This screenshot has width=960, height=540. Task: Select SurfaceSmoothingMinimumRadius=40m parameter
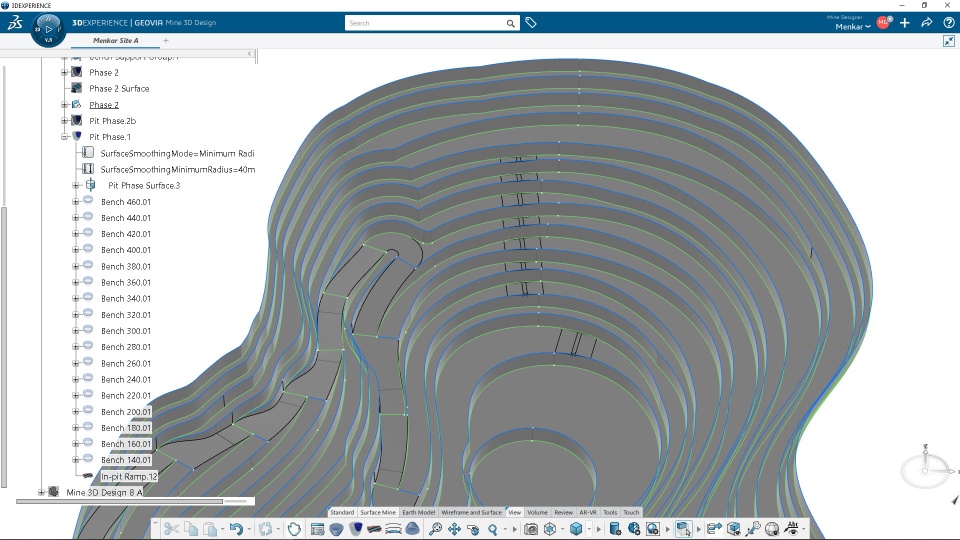pos(178,170)
